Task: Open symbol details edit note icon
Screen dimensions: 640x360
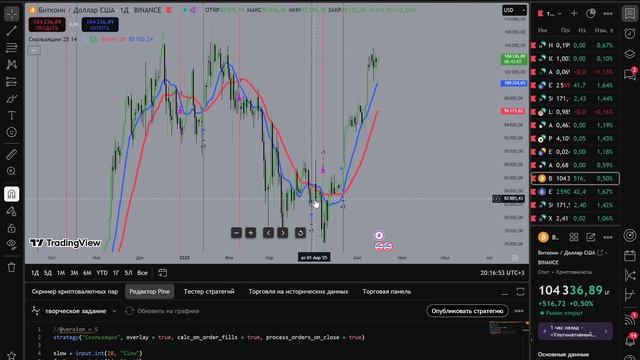Action: (591, 237)
